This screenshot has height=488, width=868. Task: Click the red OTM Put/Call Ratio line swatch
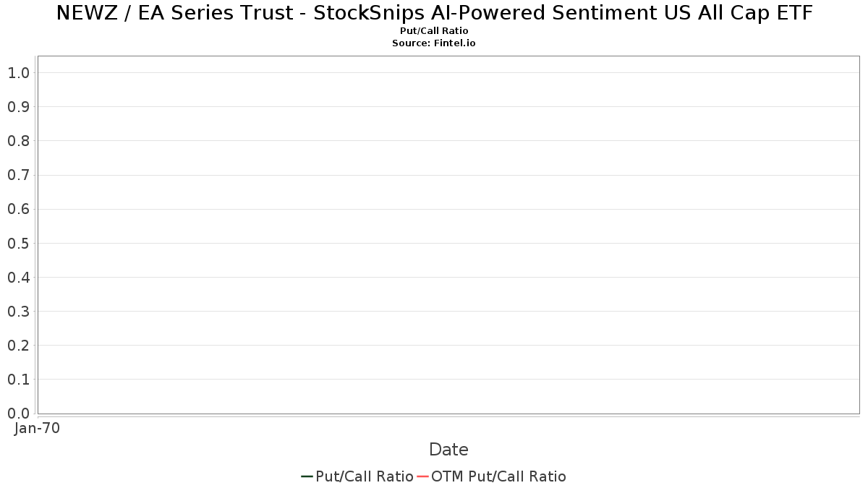click(x=422, y=476)
